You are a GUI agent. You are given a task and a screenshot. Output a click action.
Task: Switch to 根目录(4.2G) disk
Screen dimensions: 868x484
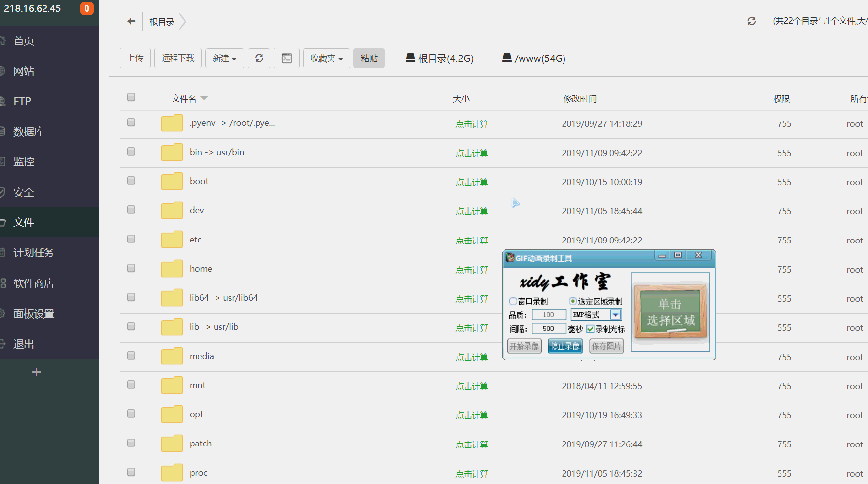click(439, 58)
